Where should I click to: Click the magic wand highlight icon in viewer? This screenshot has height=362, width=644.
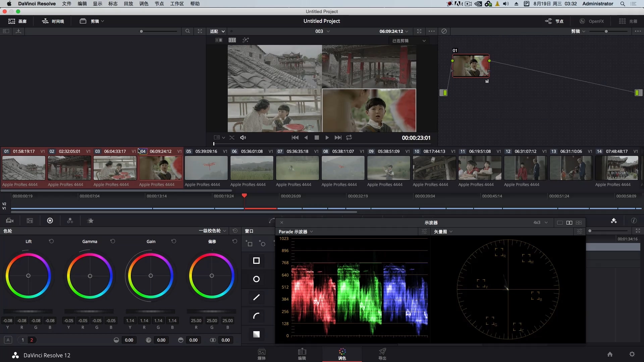click(x=246, y=40)
